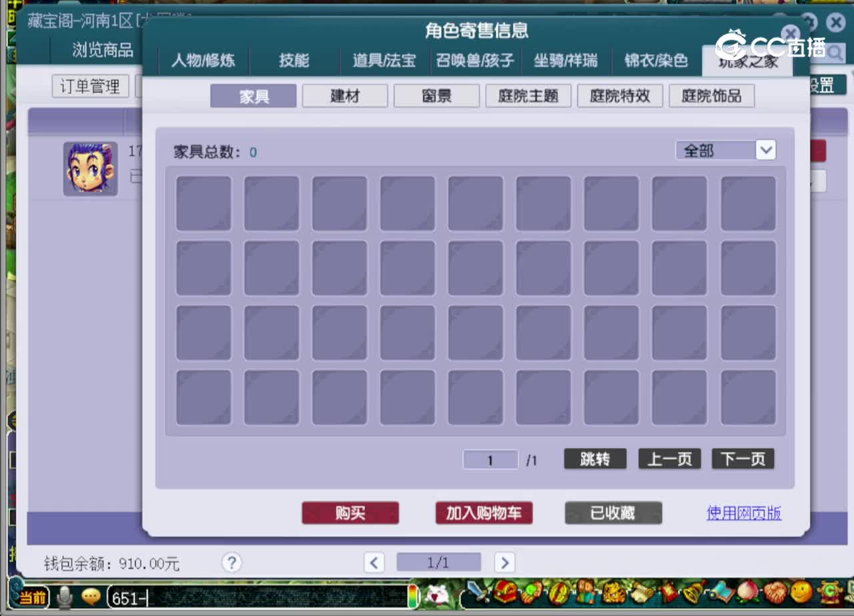Switch to the 召唤兽/孩子 tab
The width and height of the screenshot is (854, 616).
(x=476, y=60)
